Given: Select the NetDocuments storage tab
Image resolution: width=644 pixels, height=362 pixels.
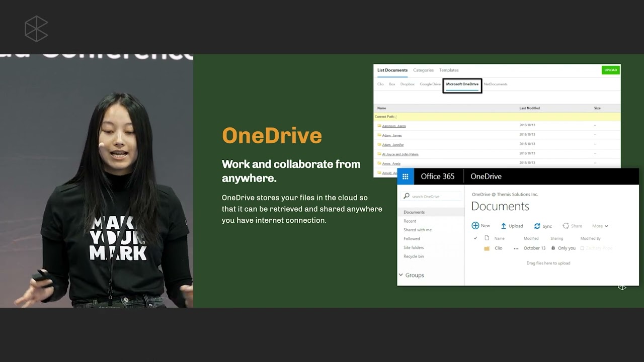Looking at the screenshot, I should 496,84.
